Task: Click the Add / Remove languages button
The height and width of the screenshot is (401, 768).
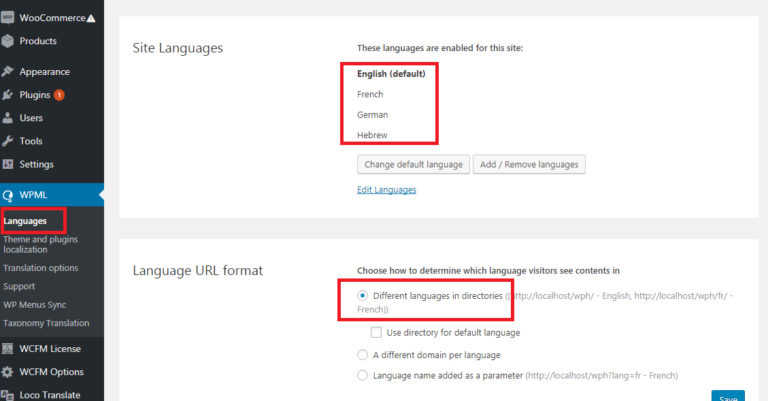Action: [529, 164]
